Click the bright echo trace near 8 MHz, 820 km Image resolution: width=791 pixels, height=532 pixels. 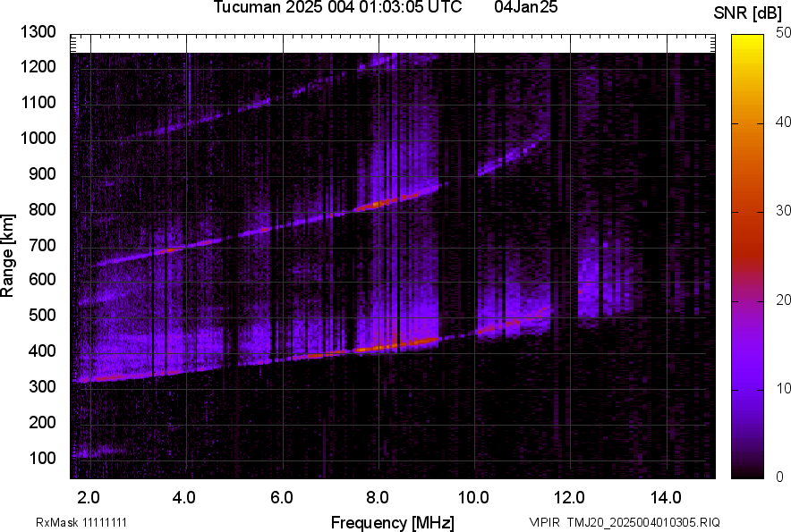378,204
